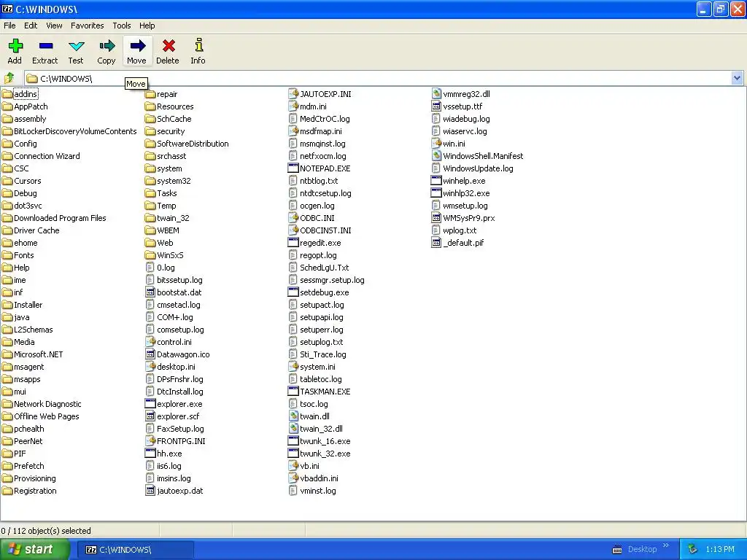Select the explorer.exe file icon
The height and width of the screenshot is (560, 747).
[150, 404]
